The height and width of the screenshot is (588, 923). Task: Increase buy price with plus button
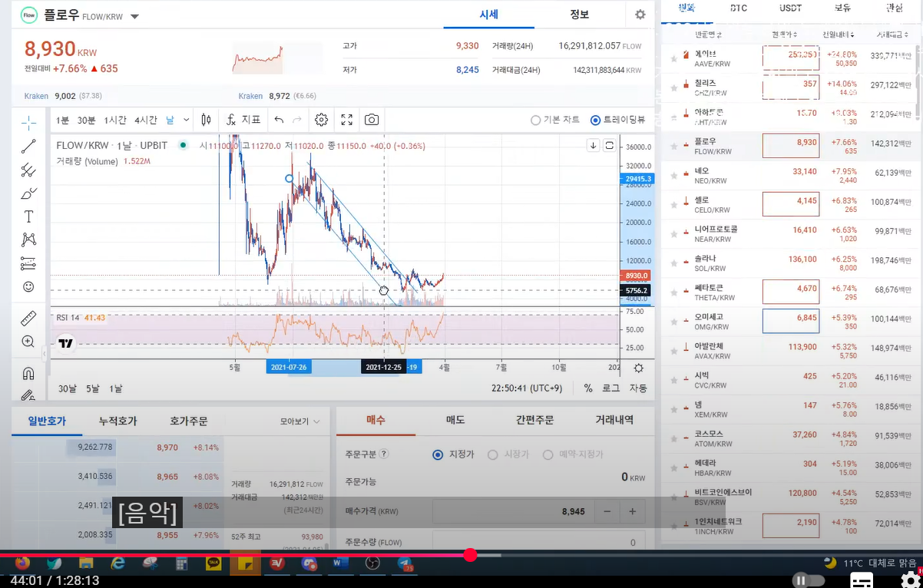coord(633,511)
